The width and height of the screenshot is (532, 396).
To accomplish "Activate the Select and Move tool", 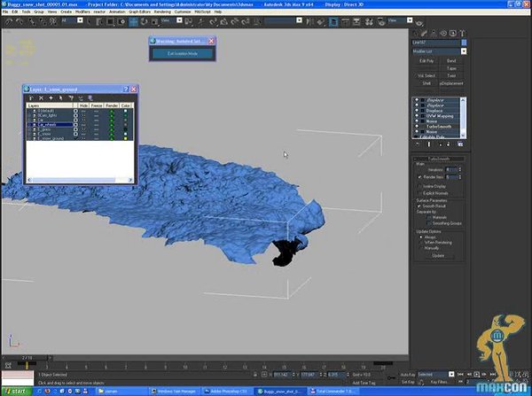I will (133, 21).
